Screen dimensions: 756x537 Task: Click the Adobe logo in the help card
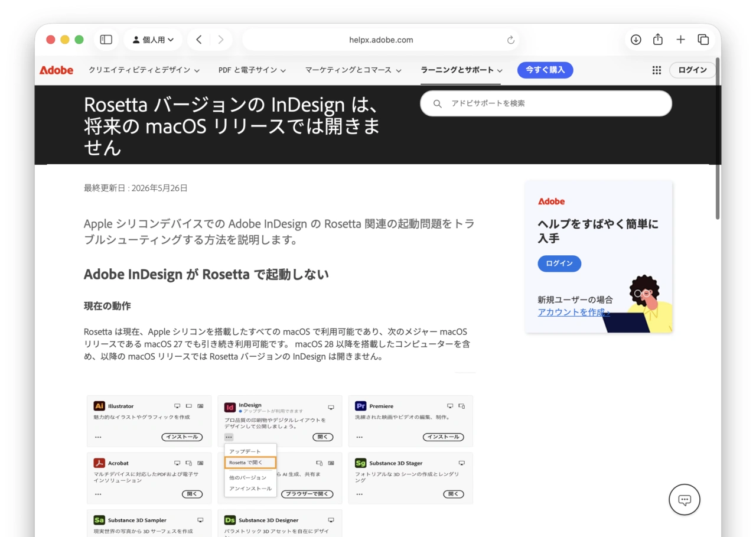[x=551, y=201]
